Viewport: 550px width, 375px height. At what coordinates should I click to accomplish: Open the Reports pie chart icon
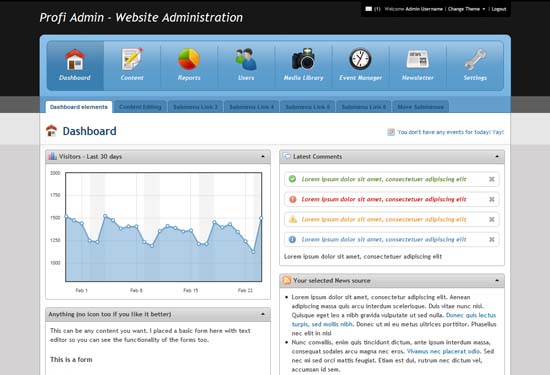click(189, 59)
